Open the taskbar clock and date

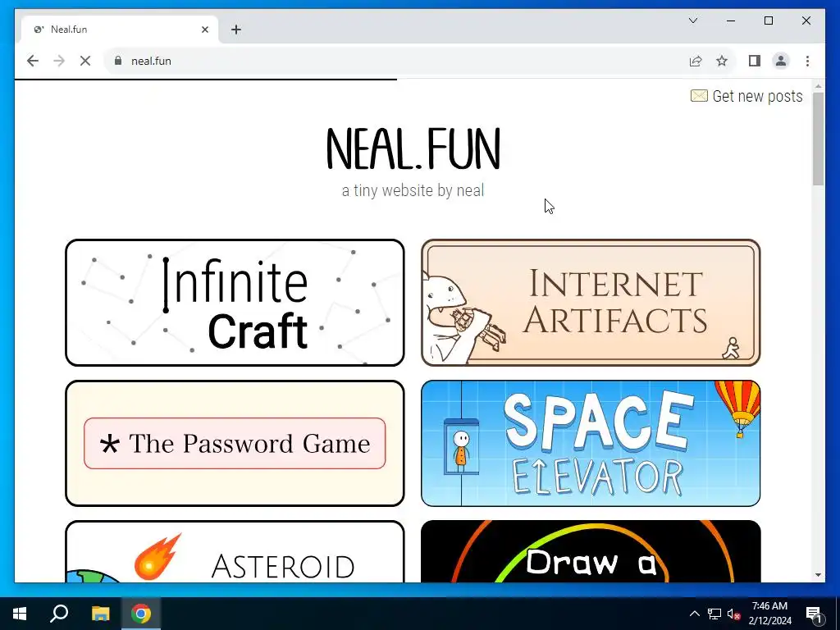[769, 614]
